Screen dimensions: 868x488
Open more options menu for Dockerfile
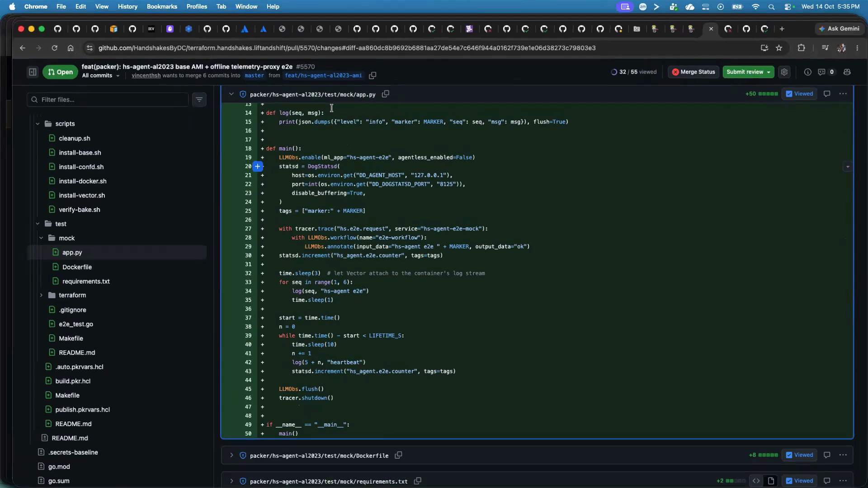point(843,455)
